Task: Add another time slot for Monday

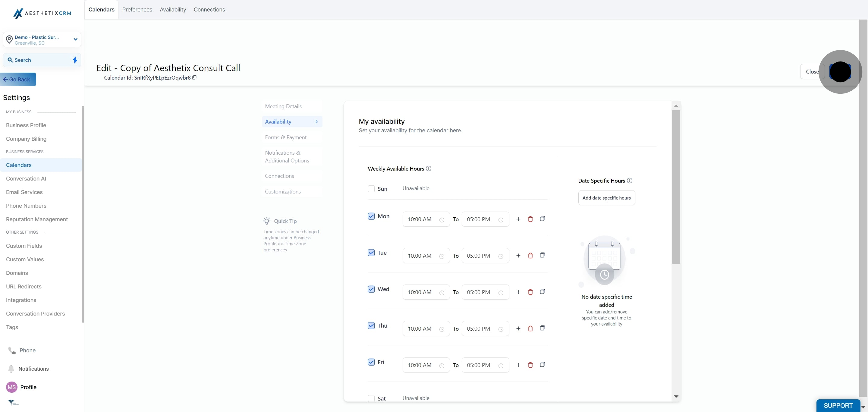Action: 518,219
